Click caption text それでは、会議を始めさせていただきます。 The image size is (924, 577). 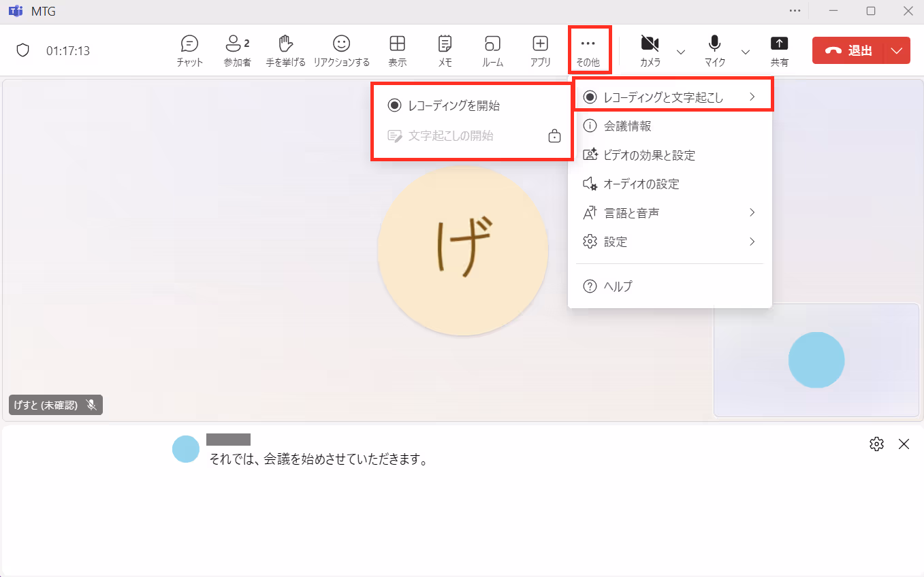319,460
